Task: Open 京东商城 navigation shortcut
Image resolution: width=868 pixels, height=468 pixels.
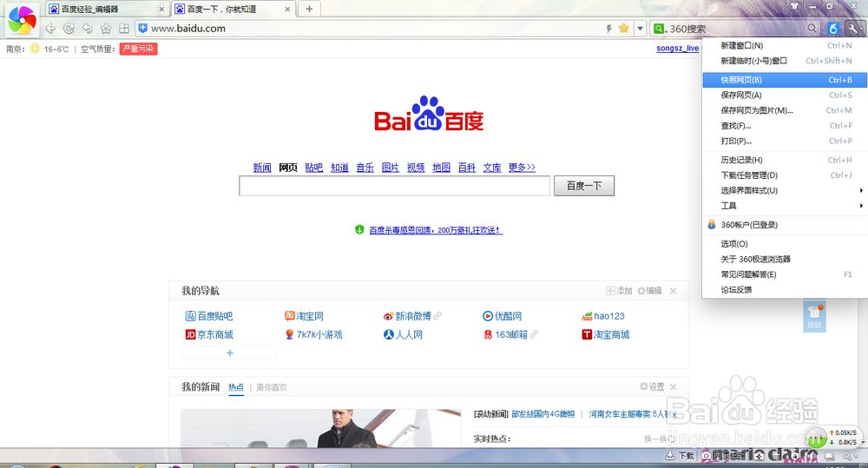Action: coord(208,334)
